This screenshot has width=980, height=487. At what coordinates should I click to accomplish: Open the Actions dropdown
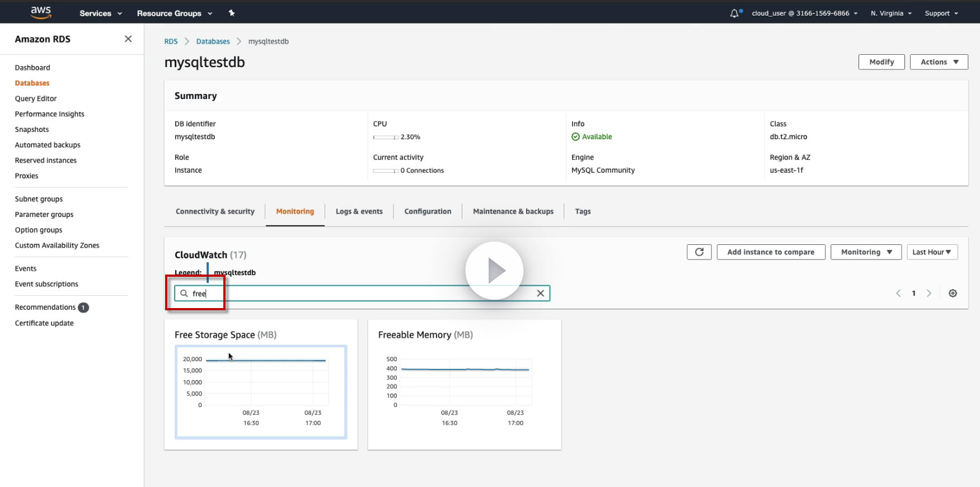[x=939, y=62]
